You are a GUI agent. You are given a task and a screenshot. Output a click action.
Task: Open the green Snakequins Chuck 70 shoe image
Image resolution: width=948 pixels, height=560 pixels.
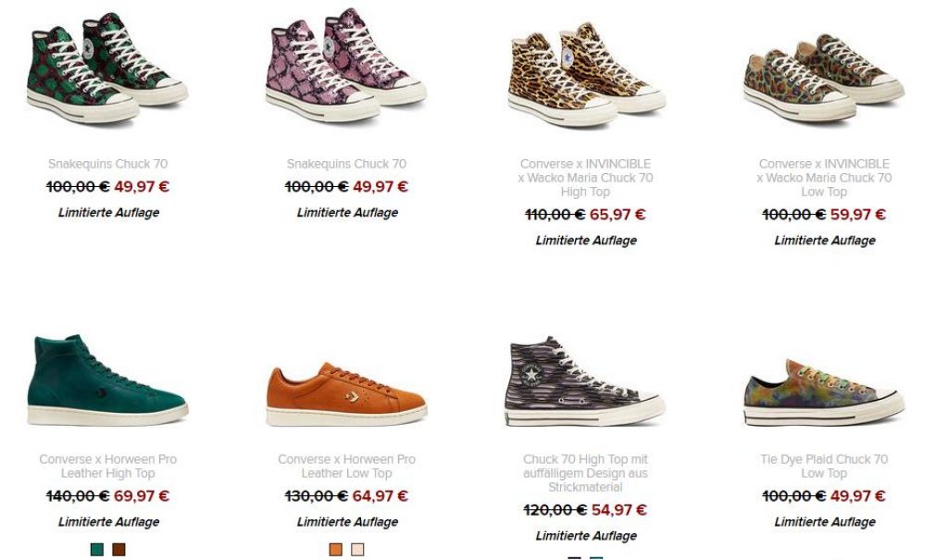[107, 68]
